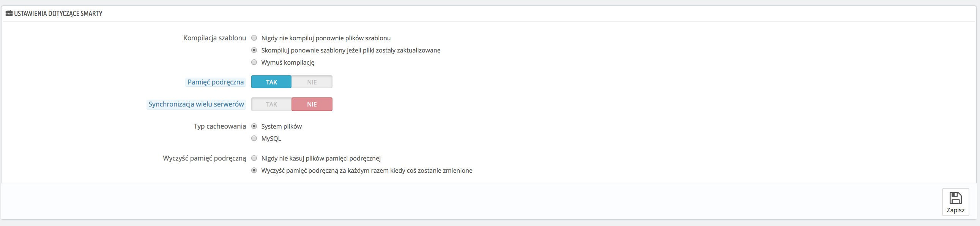Click the 'Wyczyść pamięć podręczną' field label

point(204,158)
